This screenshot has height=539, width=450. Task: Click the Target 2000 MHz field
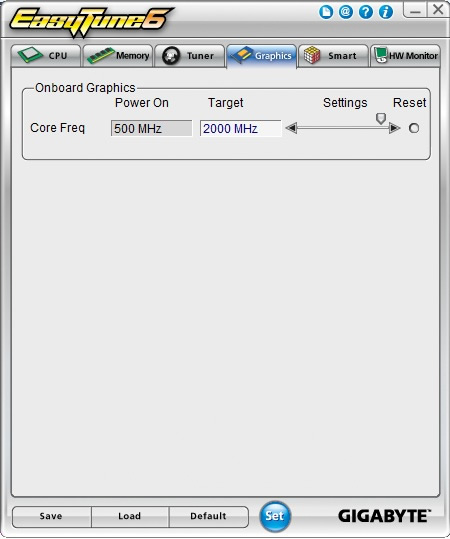[241, 129]
